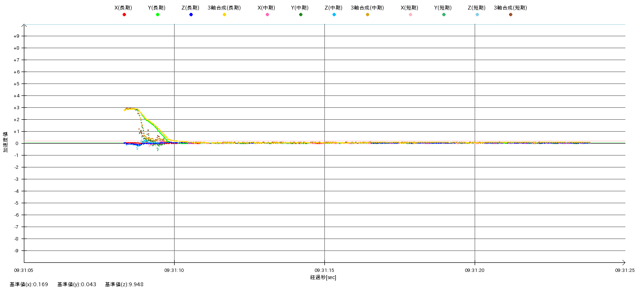Click the orange 3軸合成(中期) legend dot
Viewport: 644px width, 291px height.
point(367,15)
